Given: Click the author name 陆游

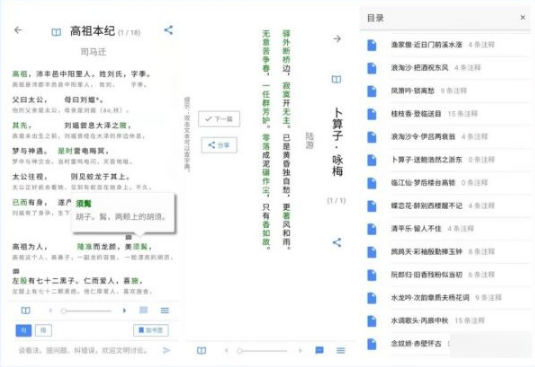Looking at the screenshot, I should pos(309,141).
